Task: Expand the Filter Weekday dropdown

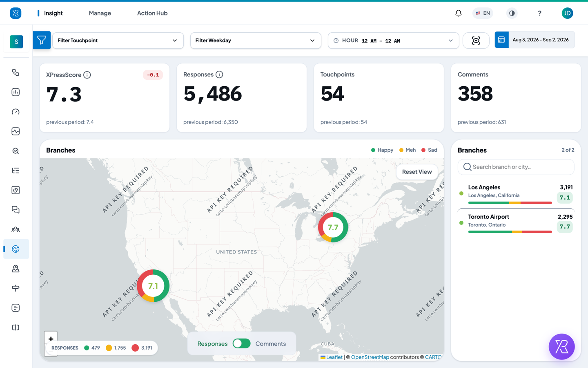Action: [256, 40]
